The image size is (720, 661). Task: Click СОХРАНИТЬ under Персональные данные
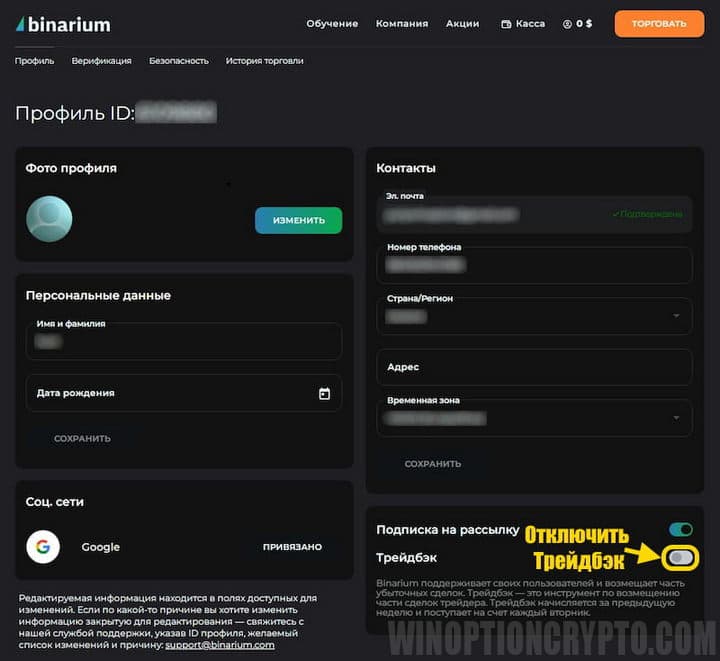pos(82,438)
